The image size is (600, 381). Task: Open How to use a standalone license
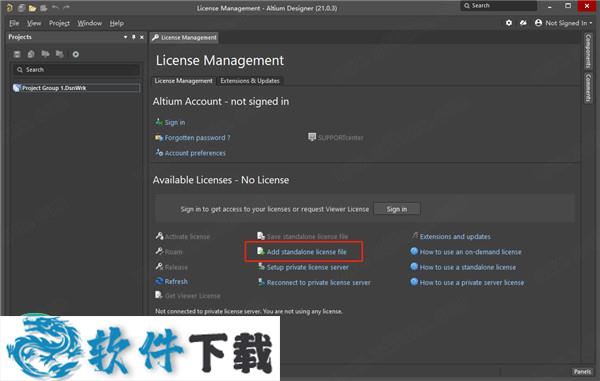468,267
